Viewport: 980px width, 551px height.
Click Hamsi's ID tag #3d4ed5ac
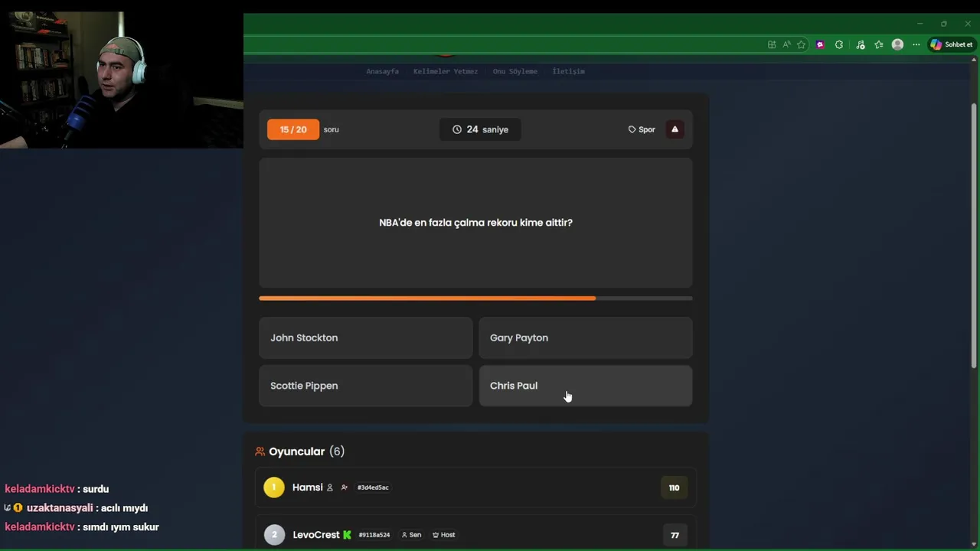coord(373,487)
